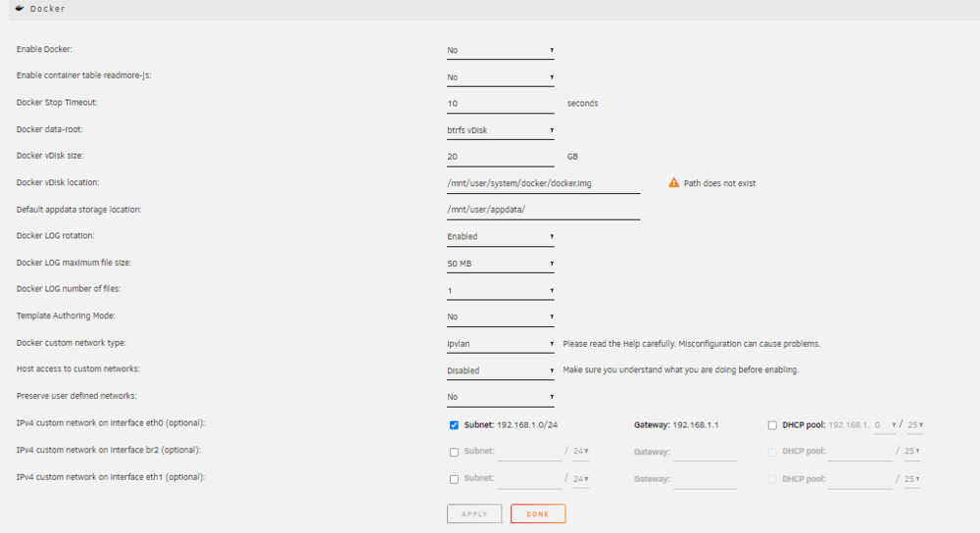
Task: Edit the Docker Stop Timeout field
Action: pyautogui.click(x=500, y=103)
